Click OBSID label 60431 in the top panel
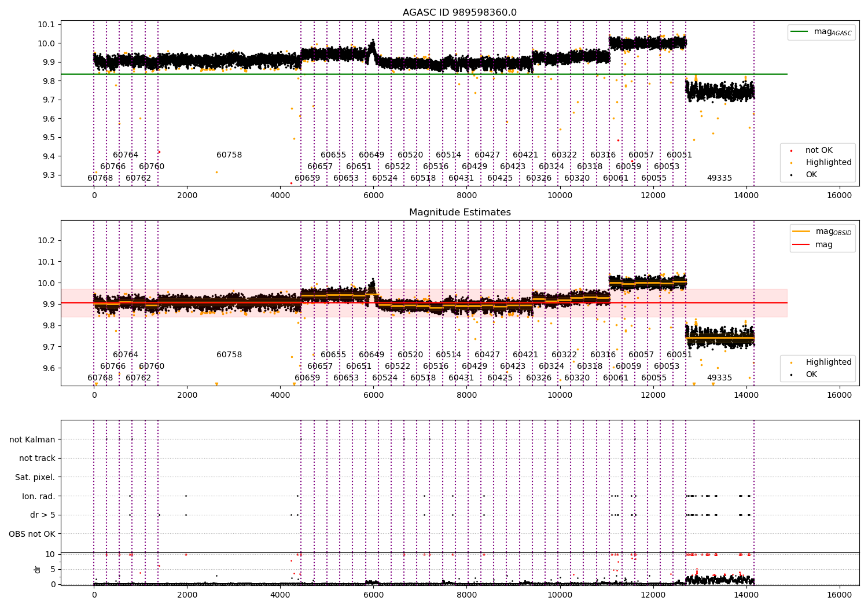Screen dimensions: 868x608 pos(461,178)
